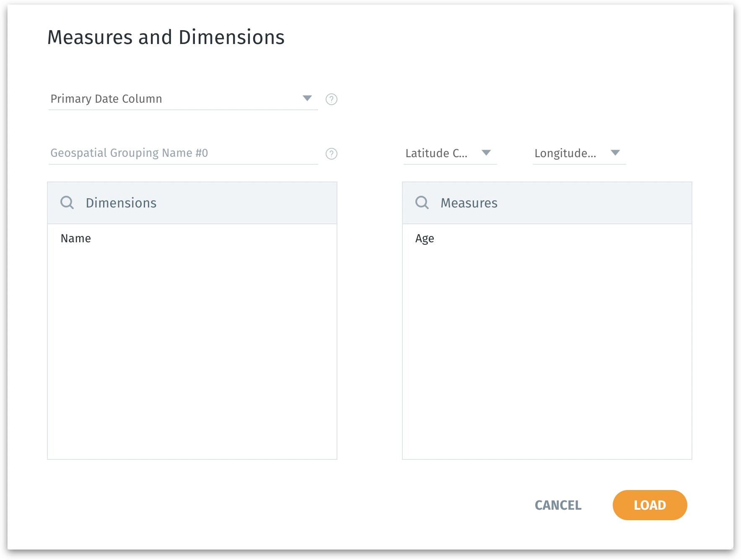The width and height of the screenshot is (741, 560).
Task: Click the help icon beside Geospatial Grouping Name
Action: [x=332, y=154]
